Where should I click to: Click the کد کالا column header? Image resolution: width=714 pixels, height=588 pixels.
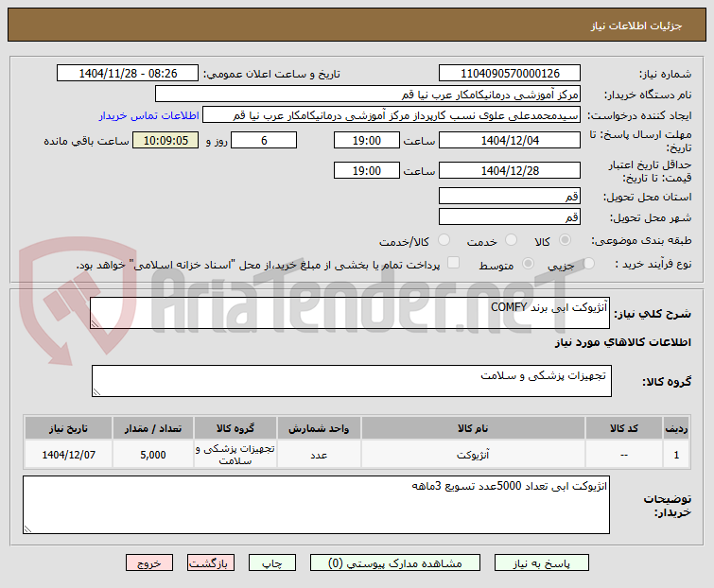pos(624,428)
